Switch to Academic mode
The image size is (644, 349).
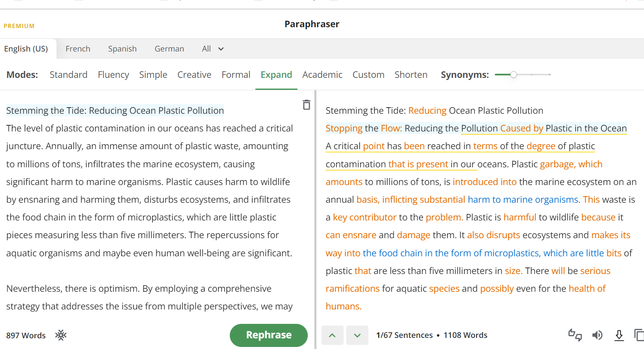click(x=322, y=75)
